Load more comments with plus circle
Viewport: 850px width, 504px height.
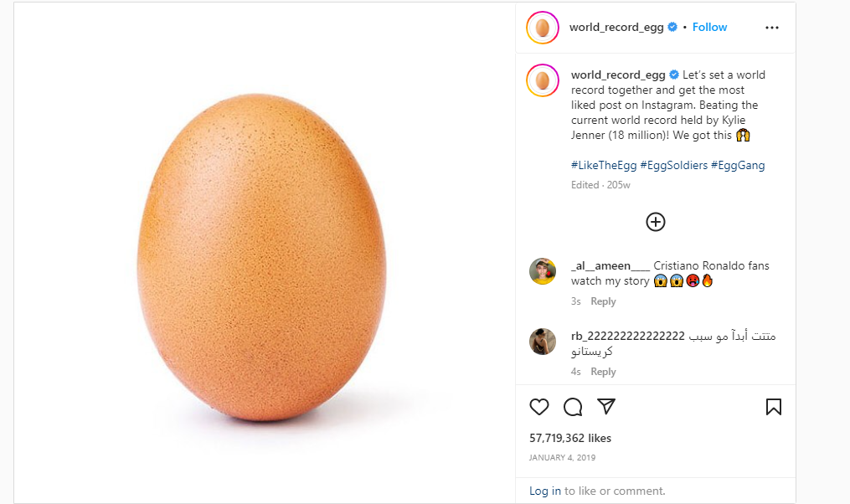click(656, 222)
